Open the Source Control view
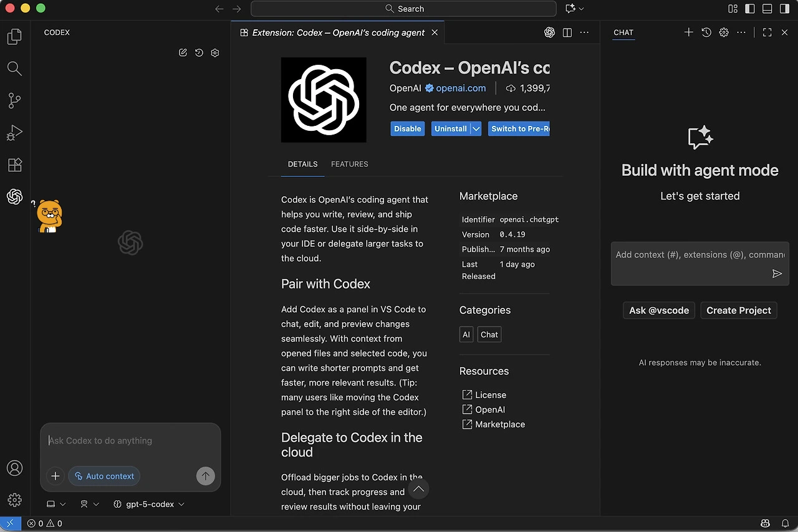 click(14, 100)
